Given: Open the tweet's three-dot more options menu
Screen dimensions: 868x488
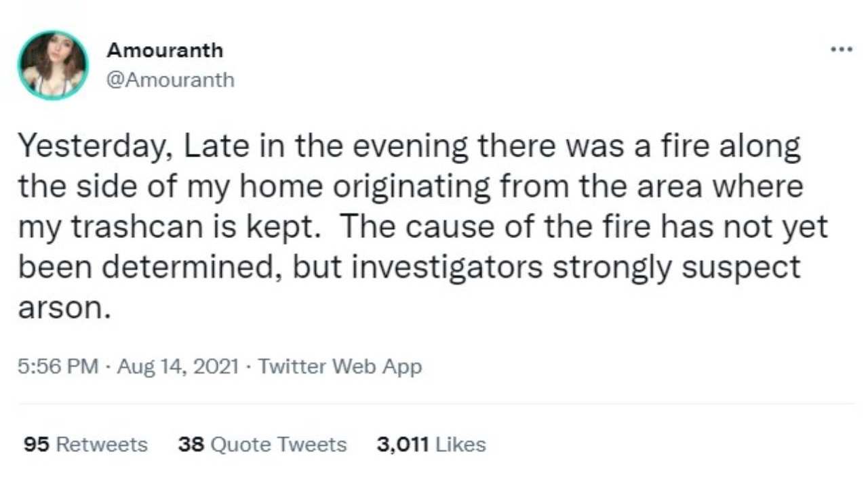Looking at the screenshot, I should [841, 49].
